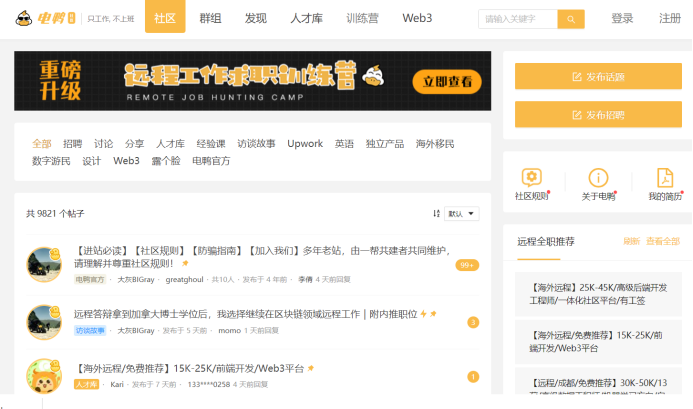The image size is (693, 409).
Task: Select the 露个脸 category filter
Action: tap(166, 161)
